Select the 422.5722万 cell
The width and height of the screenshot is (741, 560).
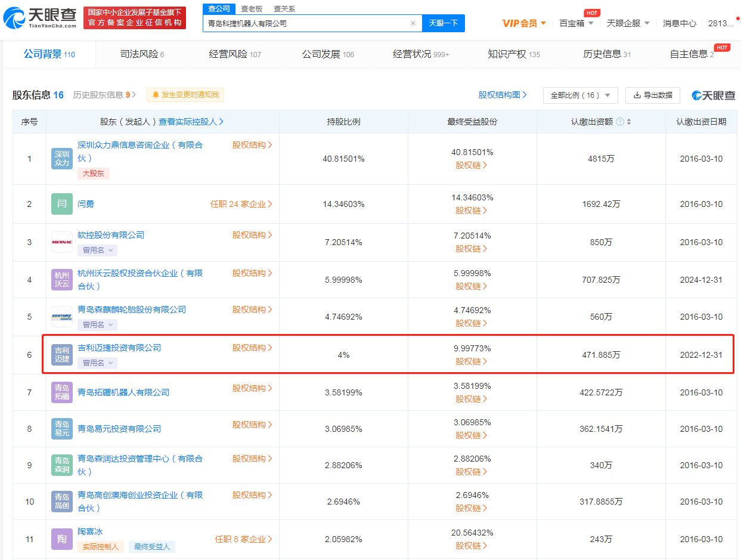[x=601, y=392]
